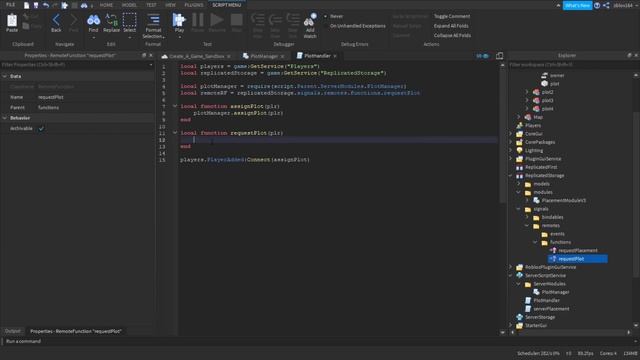Open the PlotManager script tab

point(264,56)
